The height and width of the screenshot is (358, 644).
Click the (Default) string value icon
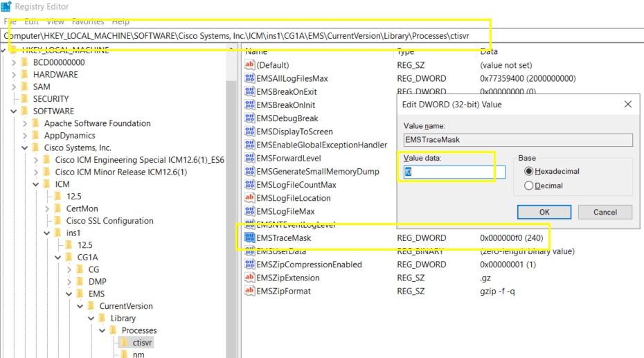(249, 65)
